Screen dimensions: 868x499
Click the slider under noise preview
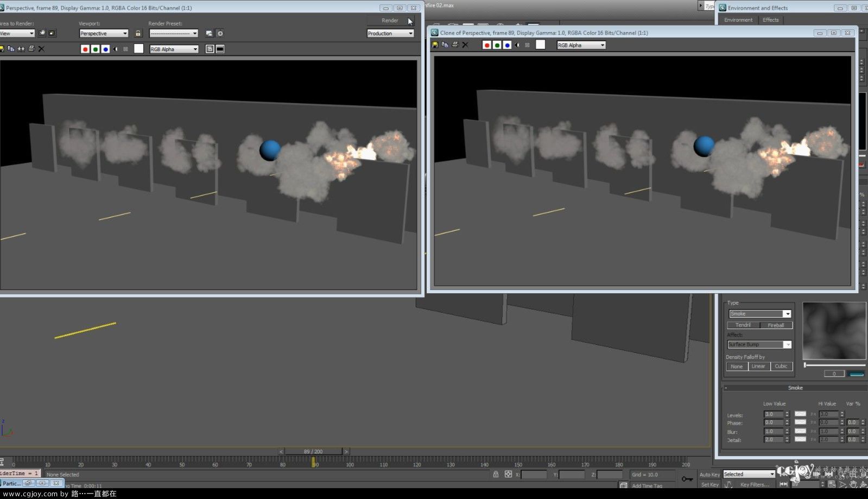(x=834, y=364)
